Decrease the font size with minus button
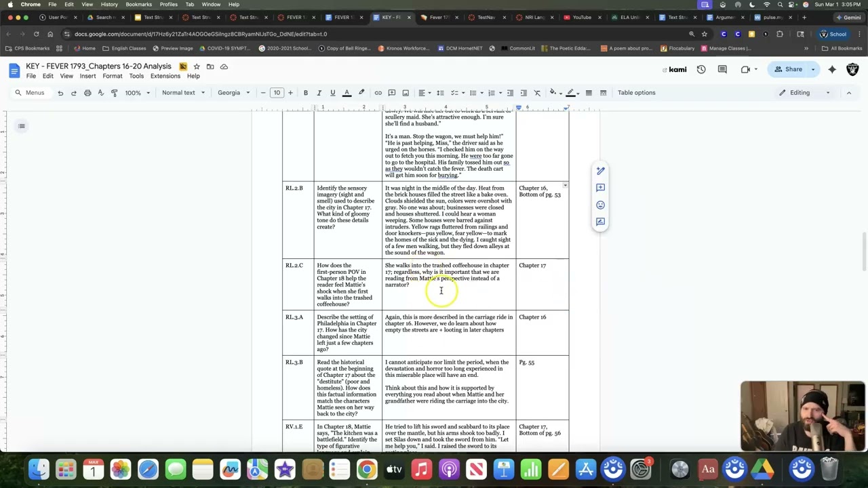 263,93
